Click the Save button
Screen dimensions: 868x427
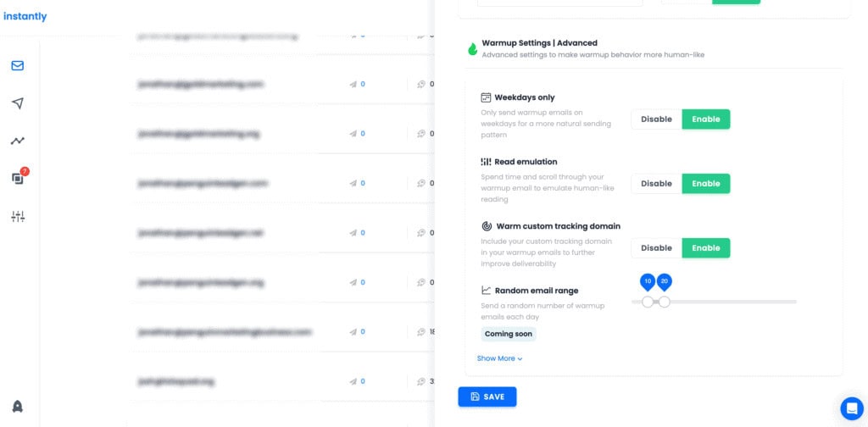click(487, 396)
